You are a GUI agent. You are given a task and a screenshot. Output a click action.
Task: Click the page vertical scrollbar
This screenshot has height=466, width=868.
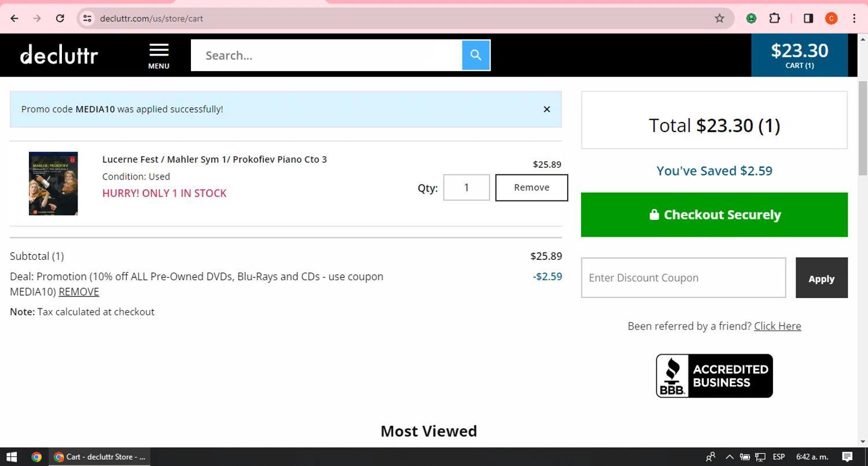click(x=863, y=127)
